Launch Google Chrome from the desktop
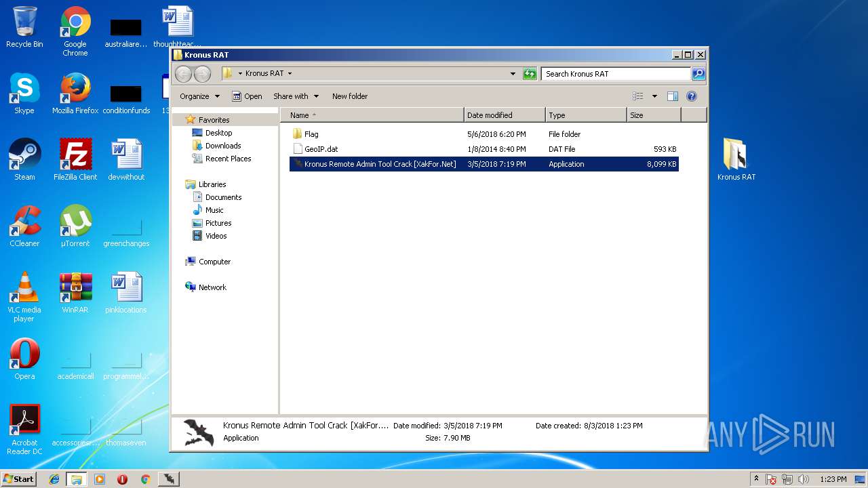The width and height of the screenshot is (868, 488). [x=75, y=31]
